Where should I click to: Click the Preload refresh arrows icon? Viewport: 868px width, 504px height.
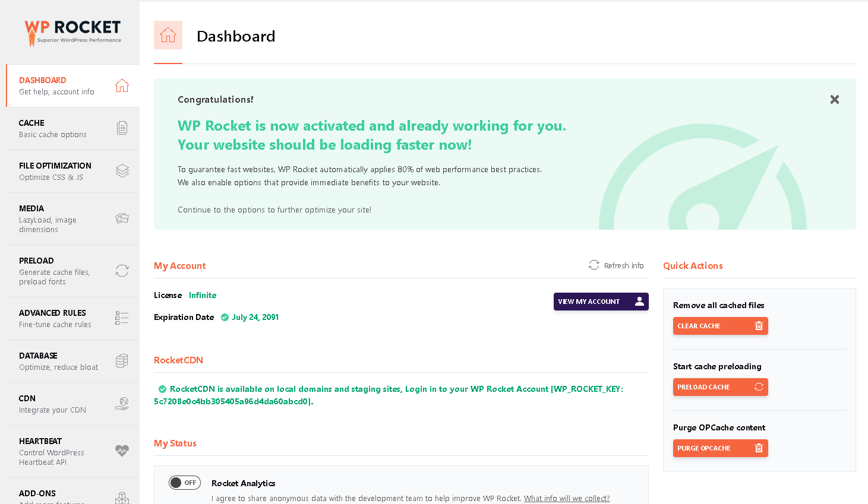[x=122, y=271]
